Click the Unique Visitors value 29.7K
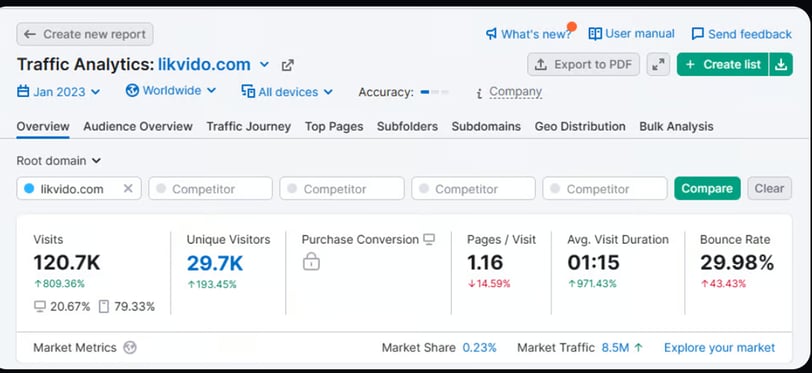812x373 pixels. click(x=215, y=263)
